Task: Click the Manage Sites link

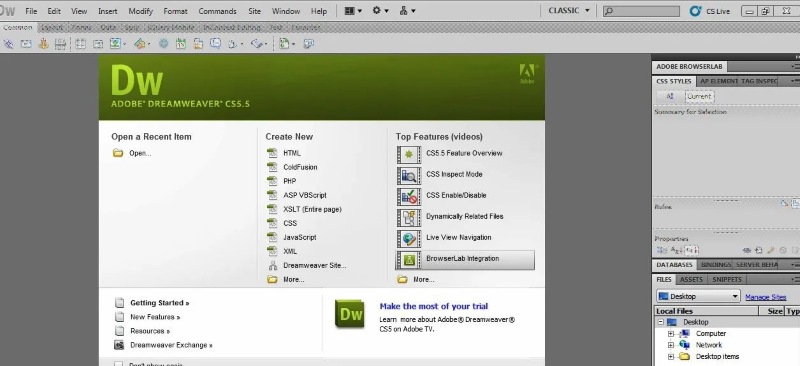Action: pyautogui.click(x=765, y=297)
